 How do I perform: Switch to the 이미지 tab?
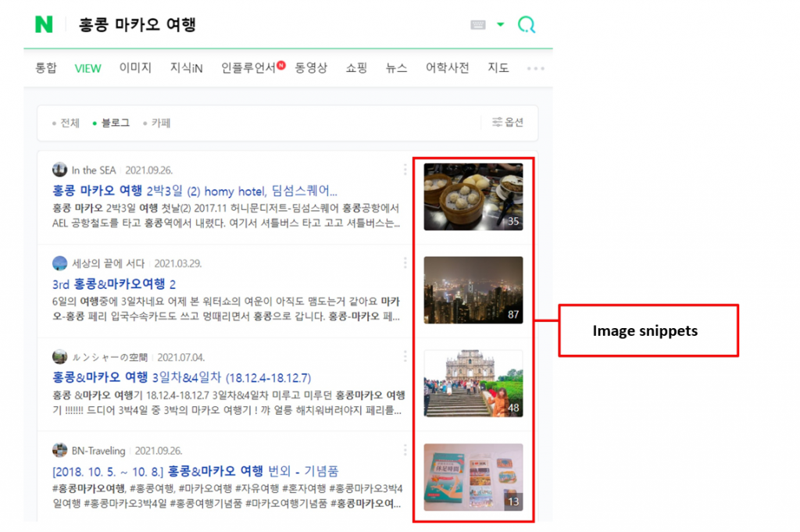point(135,68)
